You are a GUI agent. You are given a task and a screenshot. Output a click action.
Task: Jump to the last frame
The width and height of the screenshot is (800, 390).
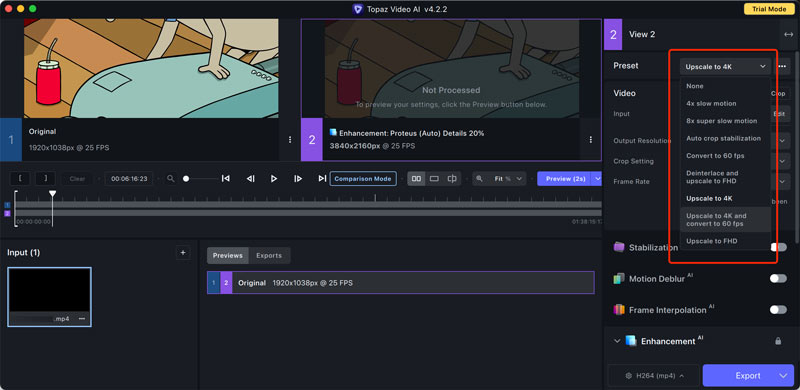[322, 179]
